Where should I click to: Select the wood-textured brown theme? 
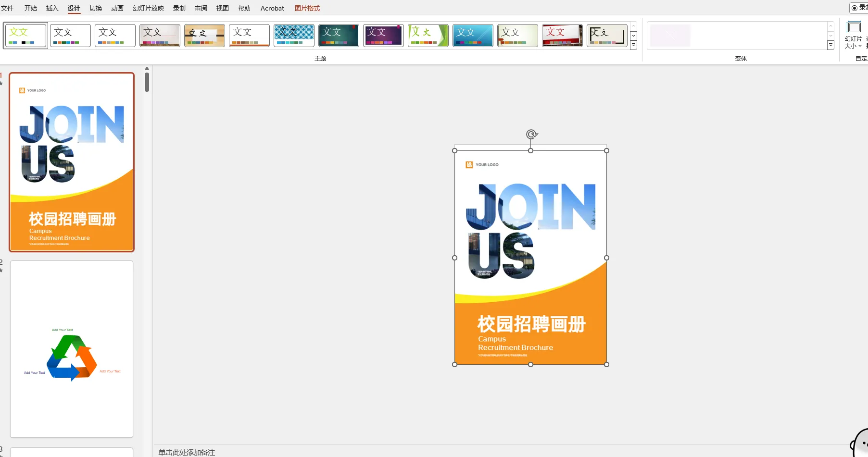204,36
